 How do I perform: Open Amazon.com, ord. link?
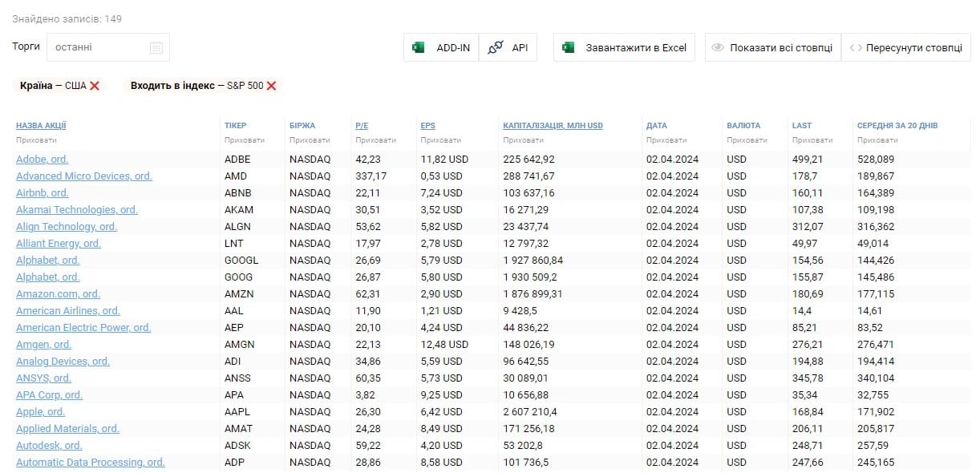58,293
